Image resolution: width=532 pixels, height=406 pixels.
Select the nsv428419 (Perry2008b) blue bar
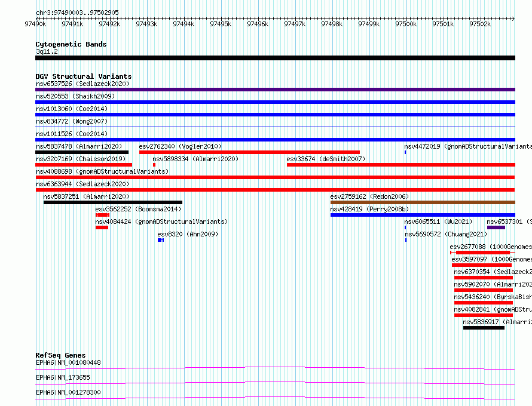[x=423, y=215]
